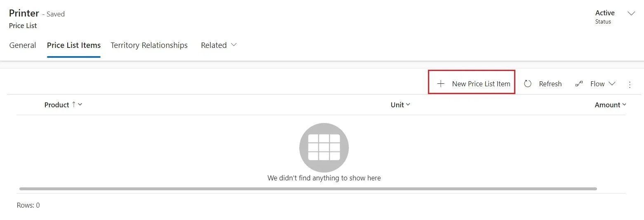This screenshot has width=644, height=220.
Task: Click the horizontal scrollbar under the grid
Action: pyautogui.click(x=308, y=189)
